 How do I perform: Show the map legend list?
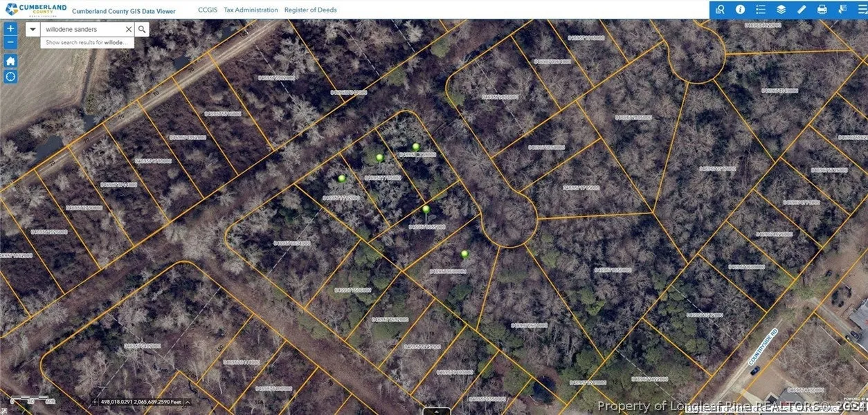click(x=761, y=10)
